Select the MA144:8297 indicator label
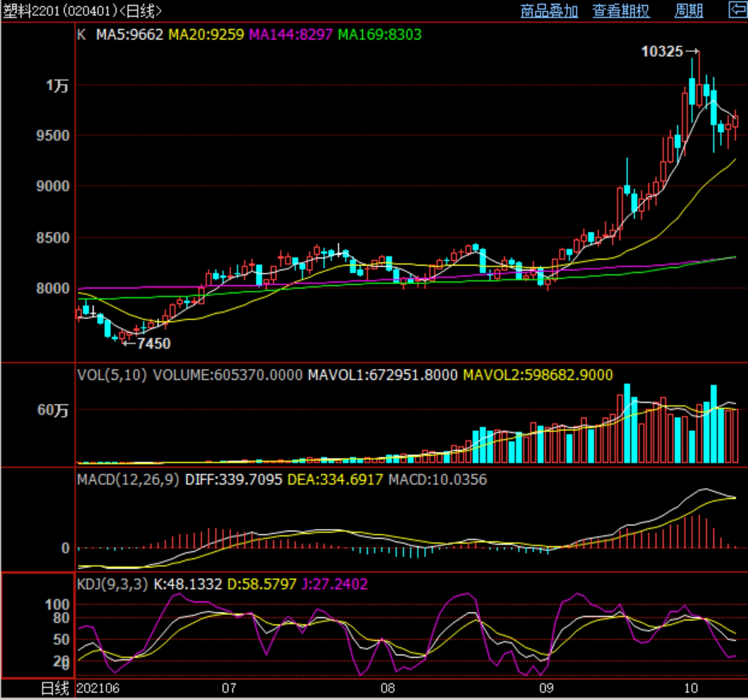The height and width of the screenshot is (700, 748). point(291,35)
